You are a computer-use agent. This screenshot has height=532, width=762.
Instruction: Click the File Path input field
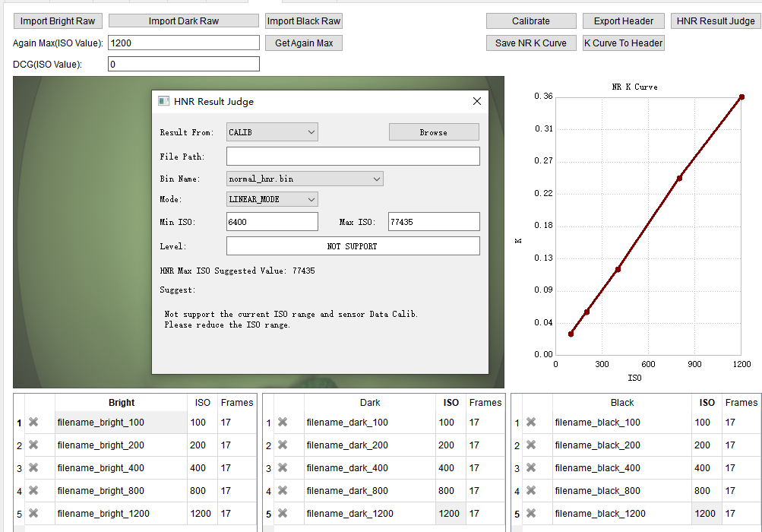[353, 157]
